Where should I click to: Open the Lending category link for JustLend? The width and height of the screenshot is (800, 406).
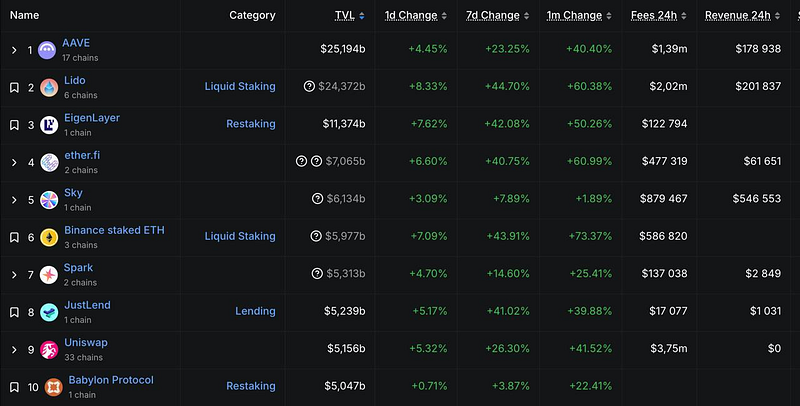(x=255, y=311)
